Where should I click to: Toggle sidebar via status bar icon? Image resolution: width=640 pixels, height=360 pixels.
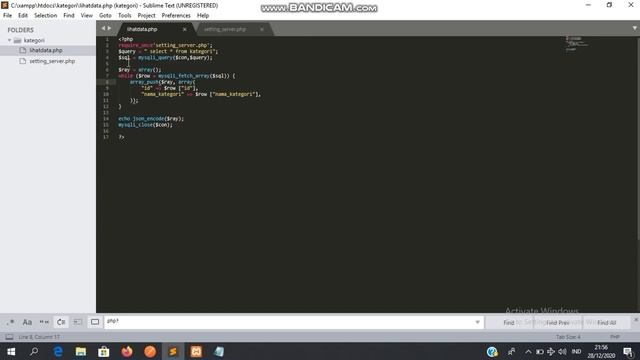pyautogui.click(x=9, y=337)
